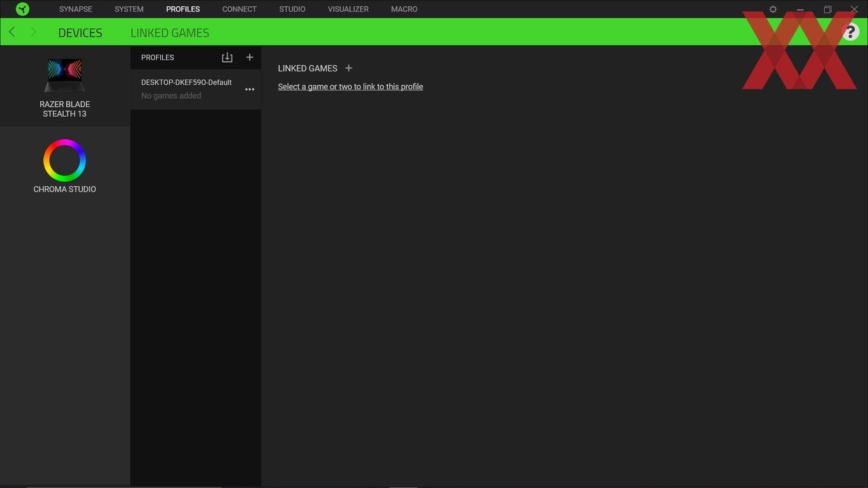Screen dimensions: 868x488
Task: Open the Connect tab
Action: (x=239, y=9)
